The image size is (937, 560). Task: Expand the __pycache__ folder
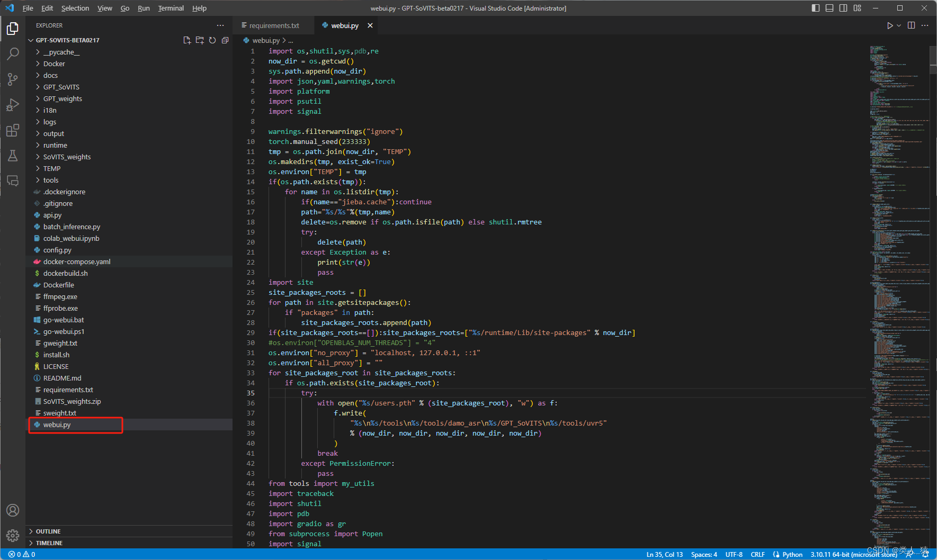129,52
